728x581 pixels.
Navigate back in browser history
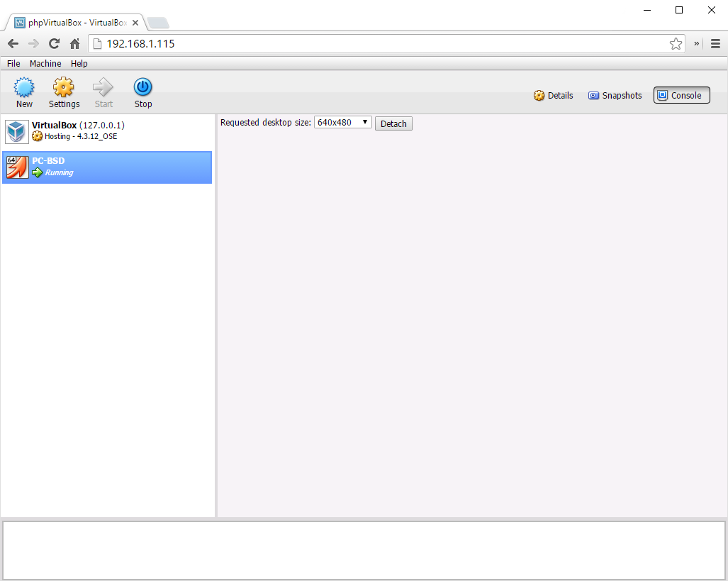[13, 44]
